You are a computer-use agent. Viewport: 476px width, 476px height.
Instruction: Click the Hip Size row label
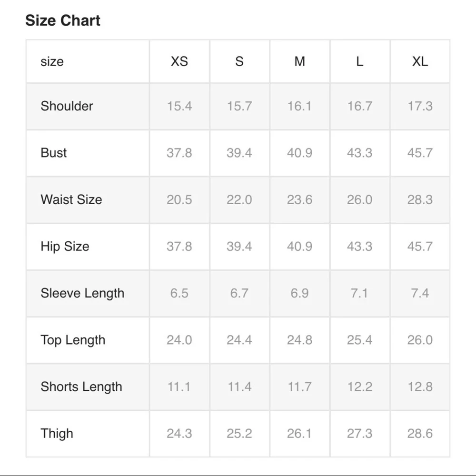pyautogui.click(x=65, y=246)
